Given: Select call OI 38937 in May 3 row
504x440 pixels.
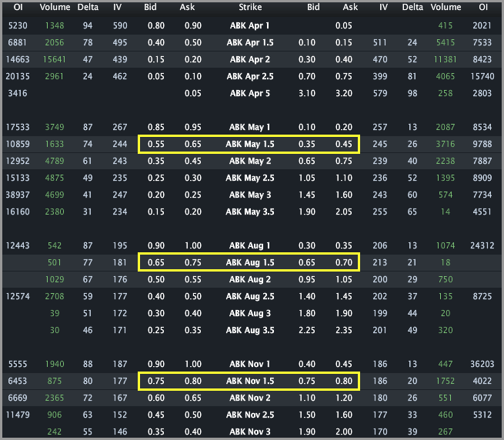Looking at the screenshot, I should [18, 195].
